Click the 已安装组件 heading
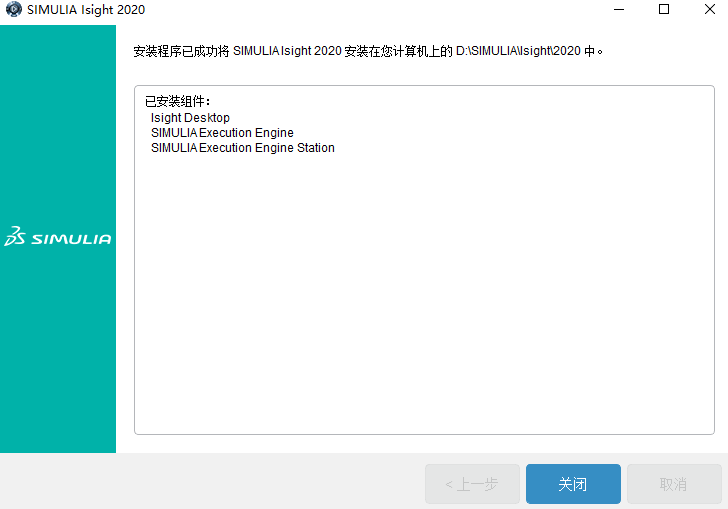The image size is (728, 509). (178, 102)
